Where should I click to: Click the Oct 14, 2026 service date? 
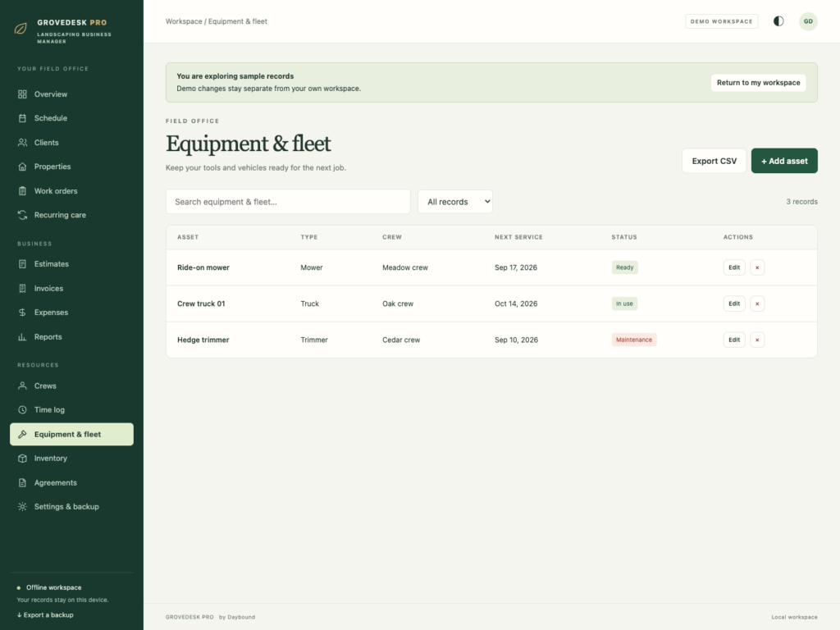pos(516,304)
